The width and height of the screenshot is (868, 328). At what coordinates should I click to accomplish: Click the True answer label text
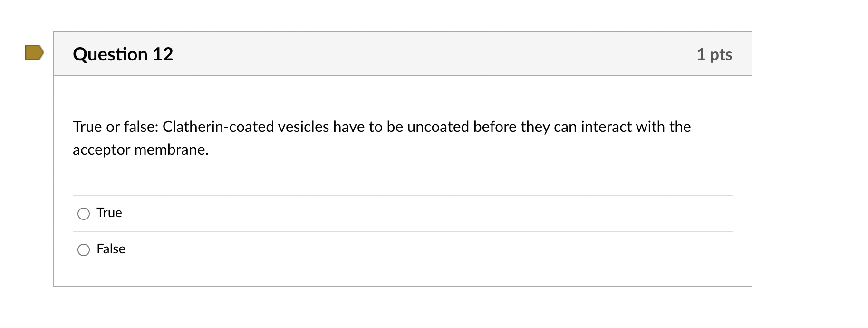point(109,213)
